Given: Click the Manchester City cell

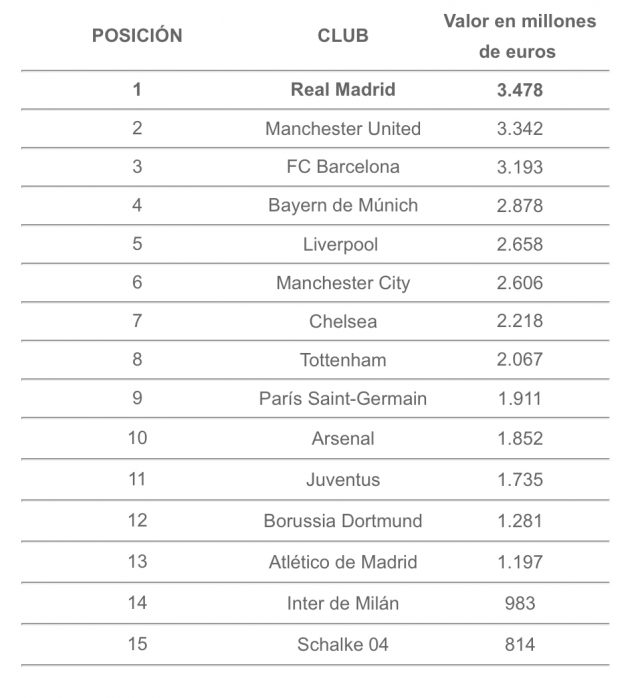Looking at the screenshot, I should pos(343,283).
